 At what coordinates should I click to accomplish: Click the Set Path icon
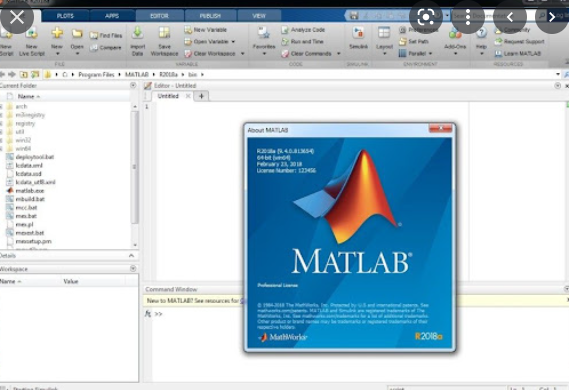click(402, 41)
